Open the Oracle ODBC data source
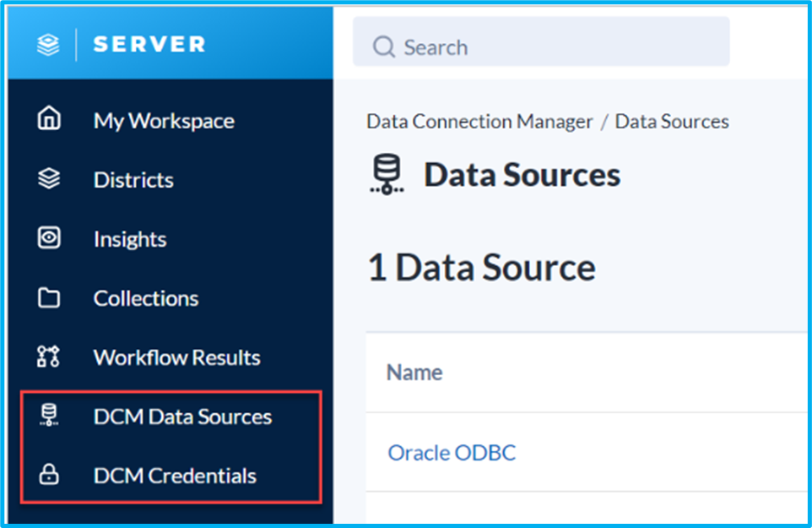Image resolution: width=812 pixels, height=528 pixels. 452,453
